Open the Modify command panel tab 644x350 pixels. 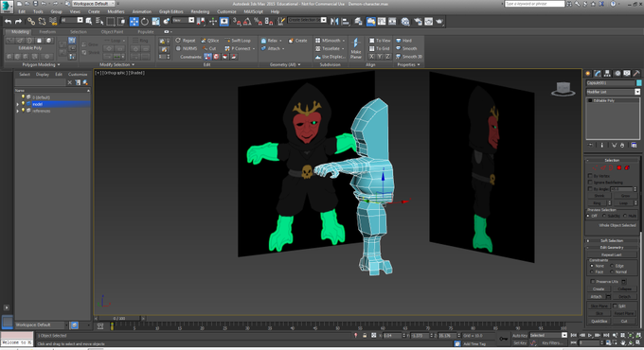[x=598, y=74]
